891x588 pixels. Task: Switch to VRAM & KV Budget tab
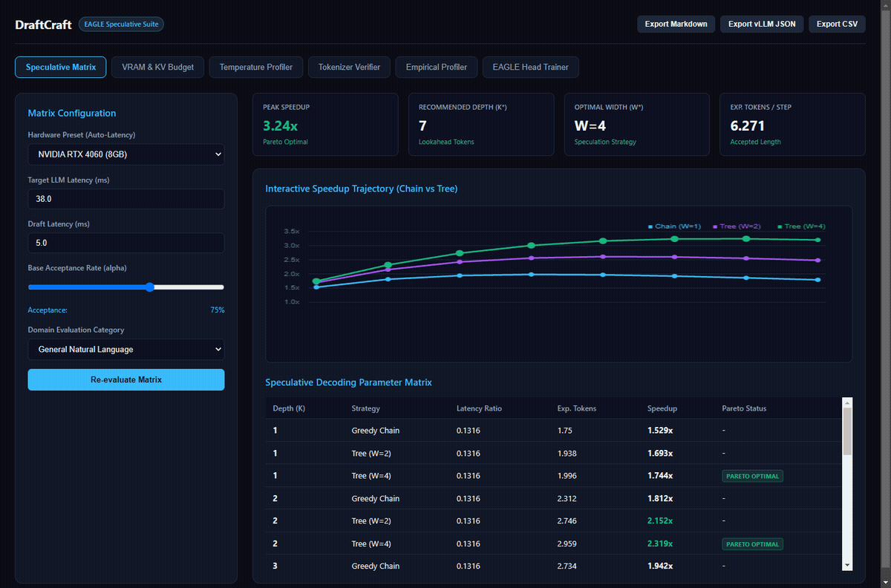[x=157, y=67]
